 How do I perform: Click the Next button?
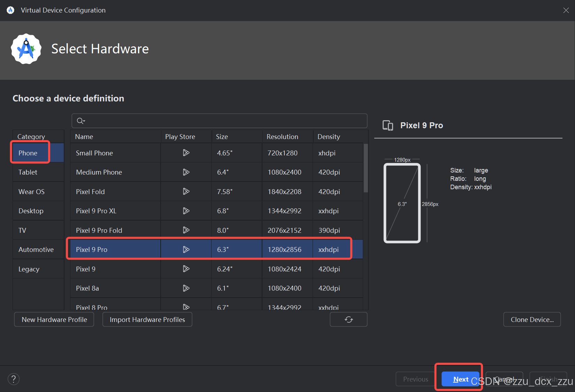[x=460, y=379]
